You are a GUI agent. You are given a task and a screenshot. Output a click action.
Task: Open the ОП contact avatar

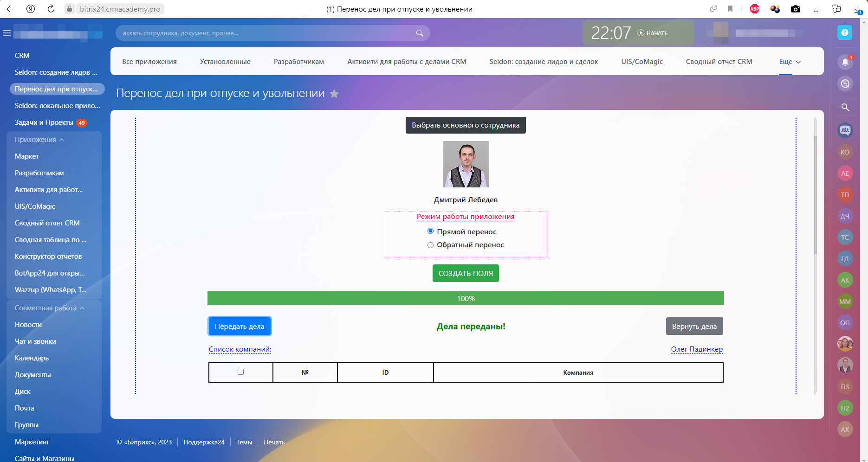pos(845,323)
